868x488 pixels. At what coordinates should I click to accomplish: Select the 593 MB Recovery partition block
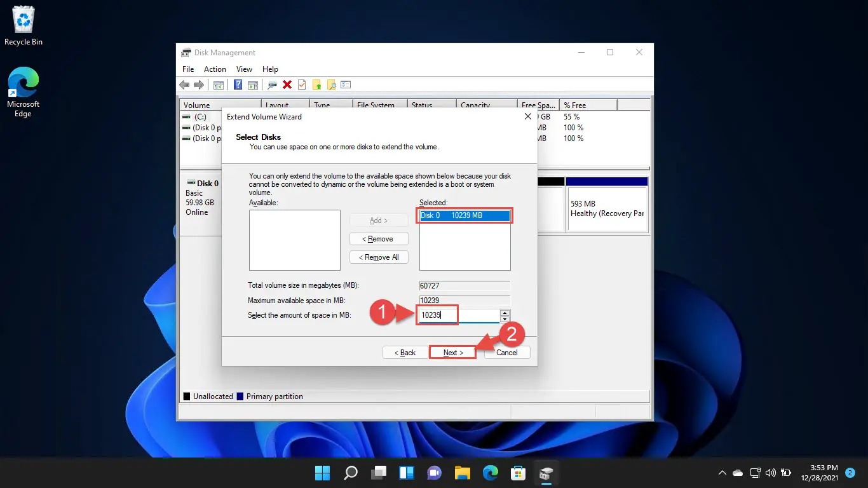pos(607,205)
